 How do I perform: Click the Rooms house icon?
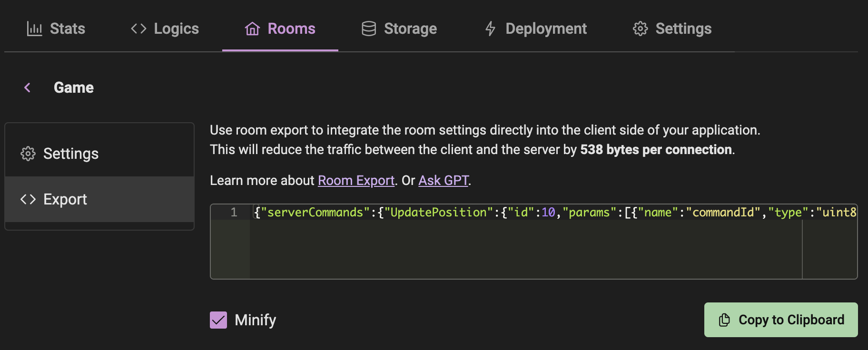(252, 29)
